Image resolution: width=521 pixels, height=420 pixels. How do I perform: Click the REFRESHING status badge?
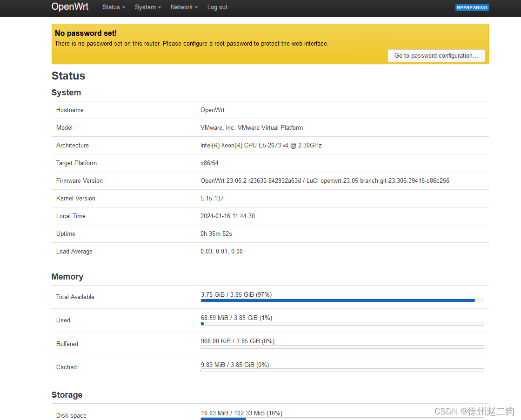click(x=472, y=7)
